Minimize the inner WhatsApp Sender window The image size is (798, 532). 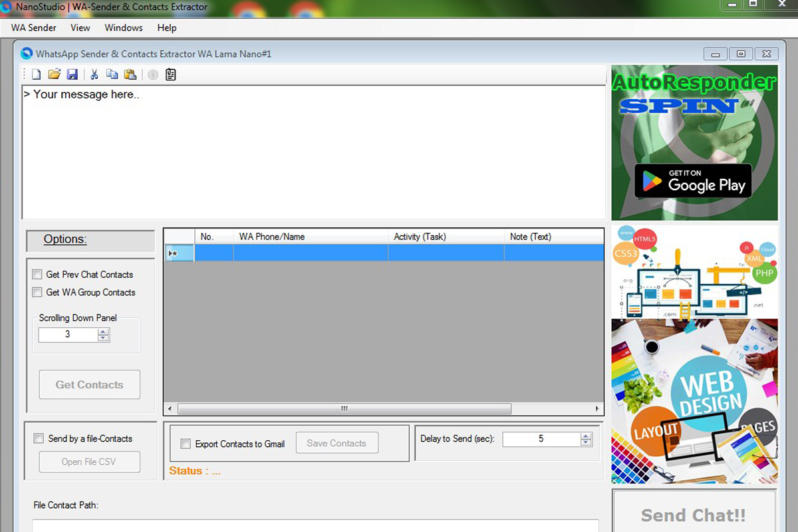[x=716, y=54]
